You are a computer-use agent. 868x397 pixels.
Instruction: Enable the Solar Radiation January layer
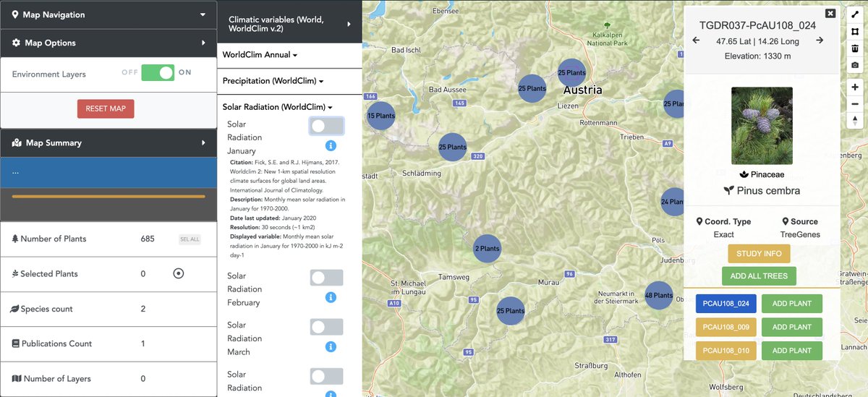(x=326, y=126)
